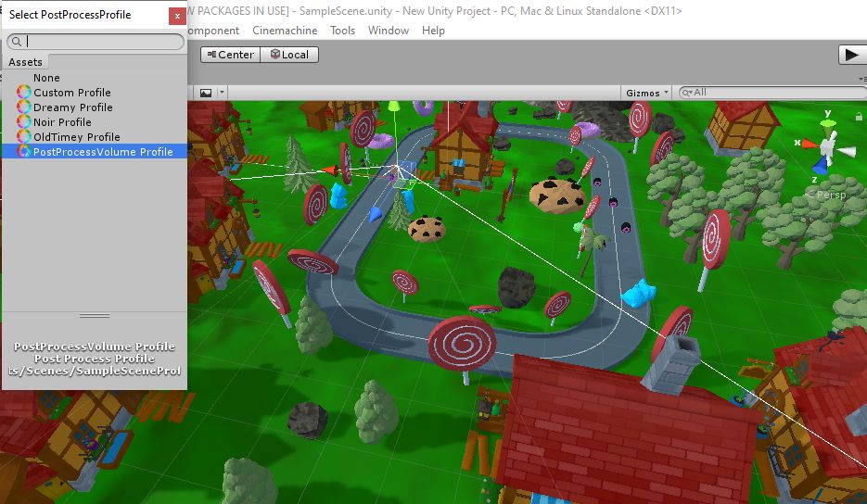The width and height of the screenshot is (867, 504).
Task: Choose the Noir Profile asset
Action: point(62,122)
